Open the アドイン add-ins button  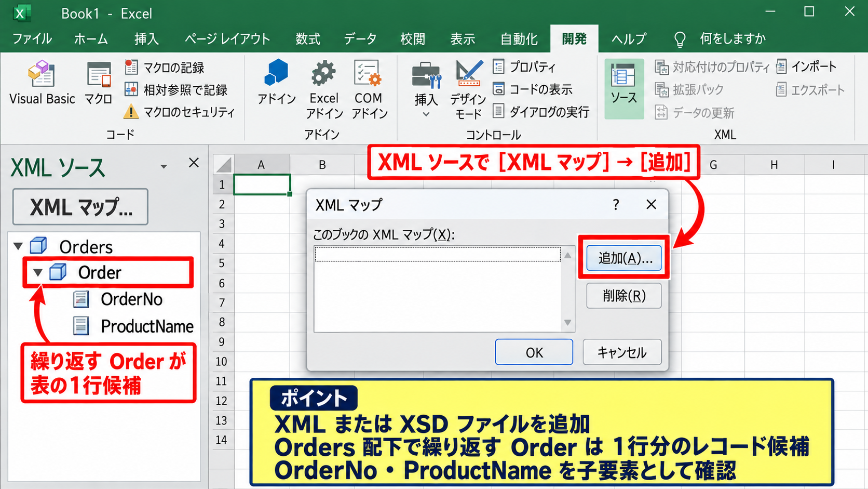point(277,83)
